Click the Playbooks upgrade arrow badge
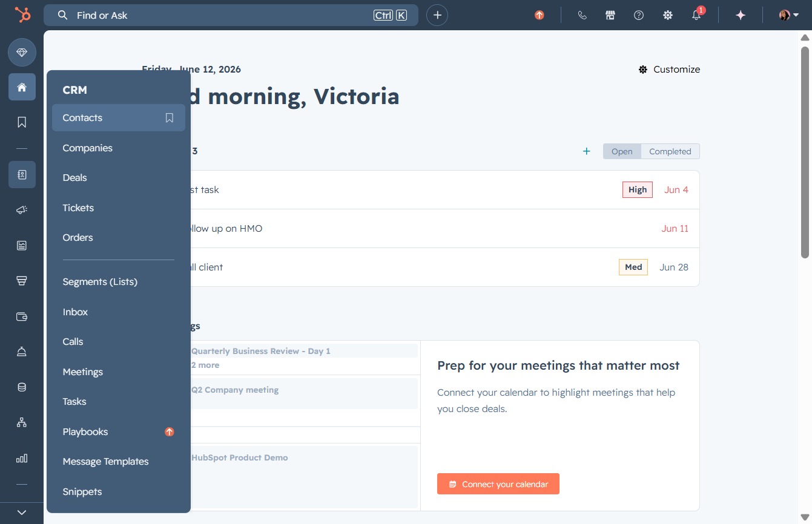 tap(170, 431)
